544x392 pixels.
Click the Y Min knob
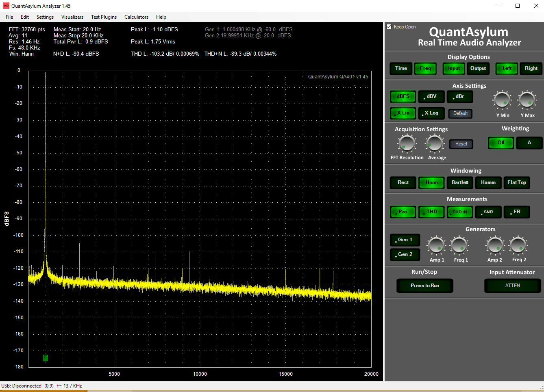(503, 100)
